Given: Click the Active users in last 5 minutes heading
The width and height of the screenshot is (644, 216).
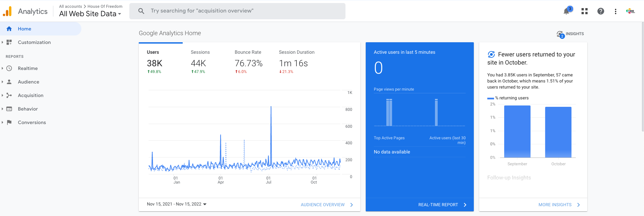Looking at the screenshot, I should tap(405, 52).
